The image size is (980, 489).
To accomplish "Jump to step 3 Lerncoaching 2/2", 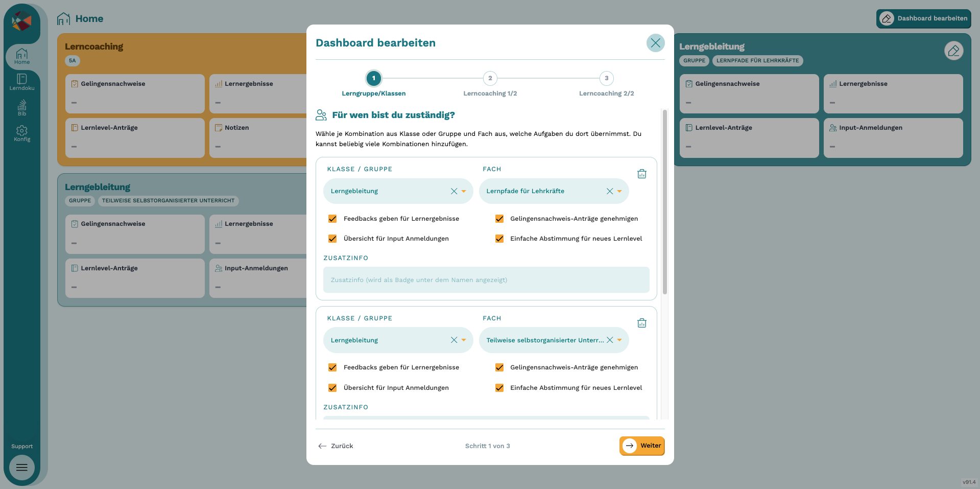I will (607, 78).
